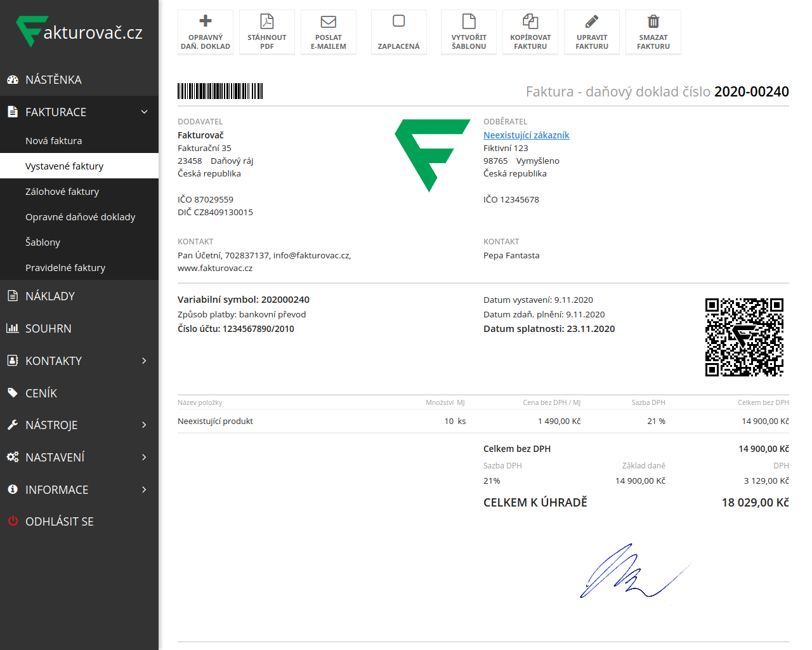812x650 pixels.
Task: Expand the Nástroje submenu
Action: pos(144,425)
